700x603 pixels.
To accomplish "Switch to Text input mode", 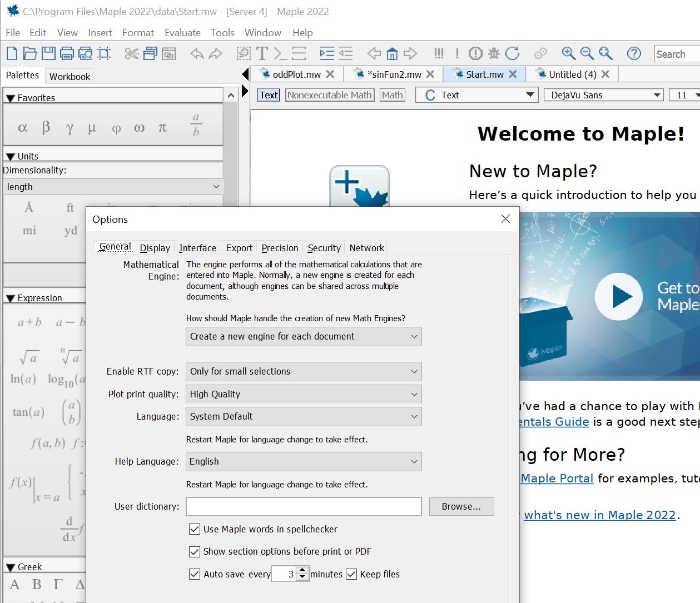I will [269, 95].
